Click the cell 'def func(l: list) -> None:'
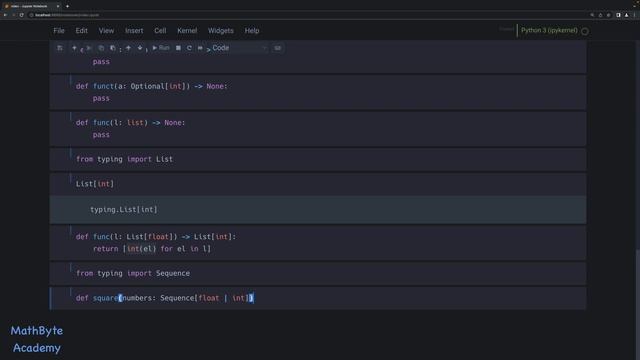Screen dimensions: 640x360 pos(318,129)
